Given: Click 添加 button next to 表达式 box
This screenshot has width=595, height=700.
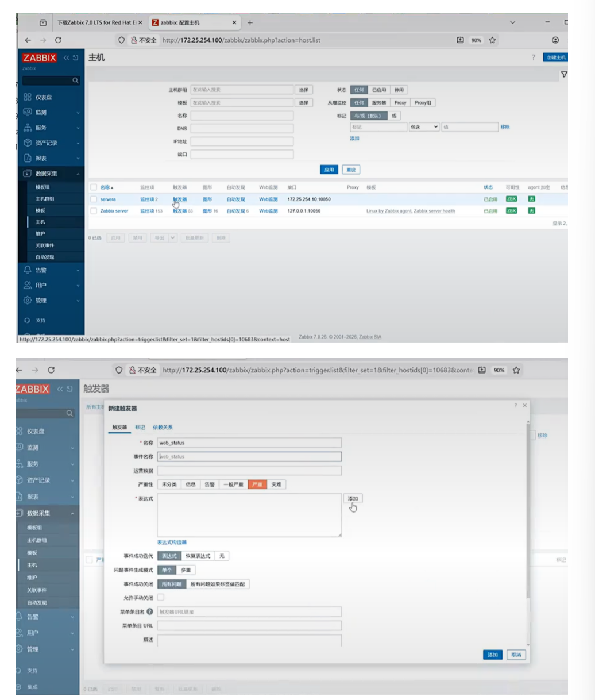Looking at the screenshot, I should pyautogui.click(x=353, y=498).
